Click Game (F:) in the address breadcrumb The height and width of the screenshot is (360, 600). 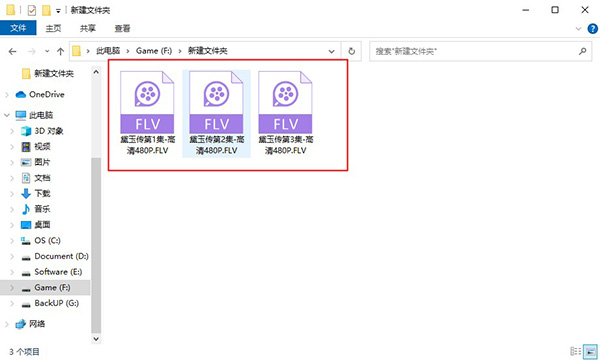coord(154,51)
